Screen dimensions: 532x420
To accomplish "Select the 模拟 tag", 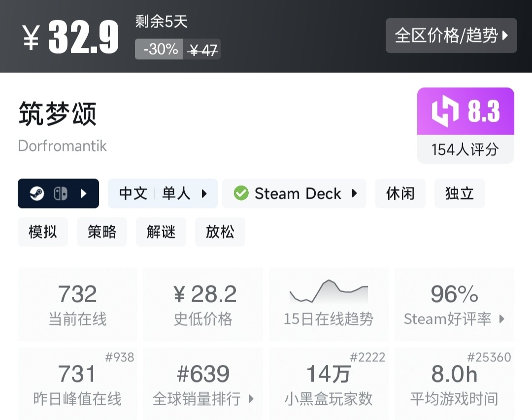I will 43,232.
